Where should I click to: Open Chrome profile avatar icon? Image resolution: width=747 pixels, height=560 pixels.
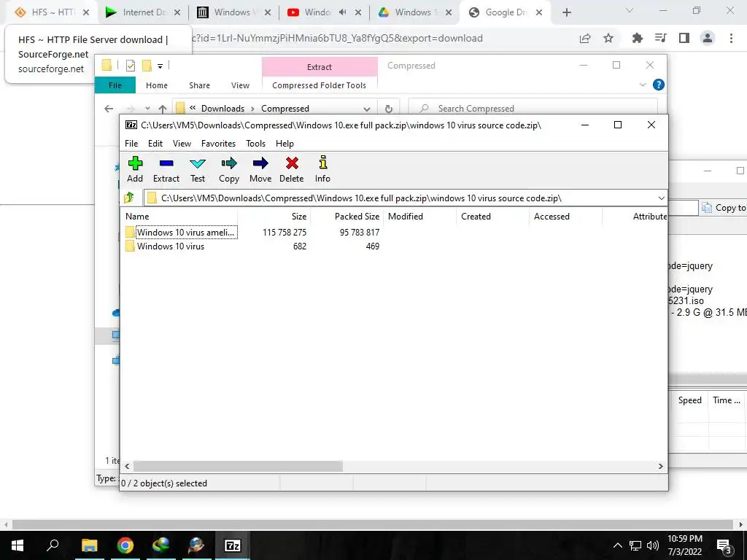pyautogui.click(x=708, y=38)
